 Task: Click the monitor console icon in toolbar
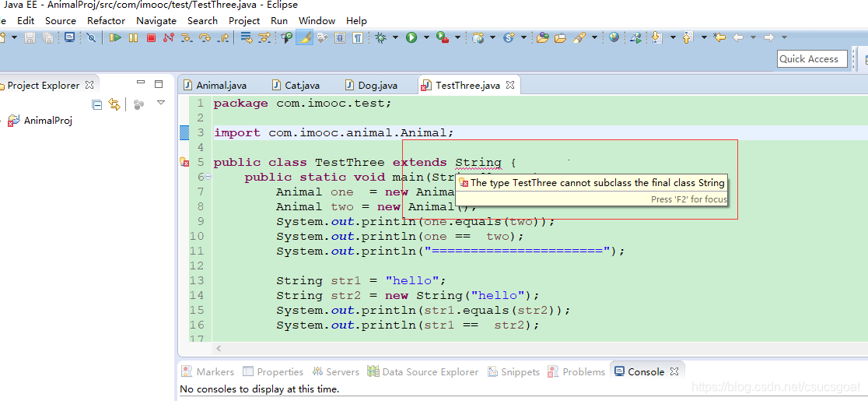pyautogui.click(x=69, y=37)
